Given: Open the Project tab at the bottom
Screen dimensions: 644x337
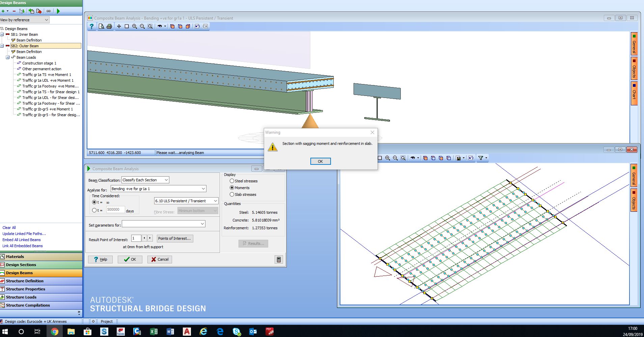Looking at the screenshot, I should 107,321.
